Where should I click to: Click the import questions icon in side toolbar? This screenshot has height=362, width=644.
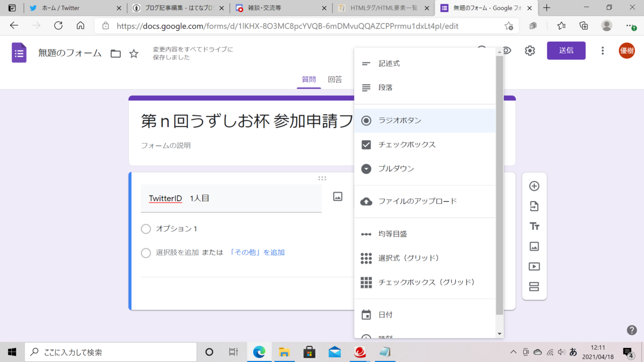(534, 206)
